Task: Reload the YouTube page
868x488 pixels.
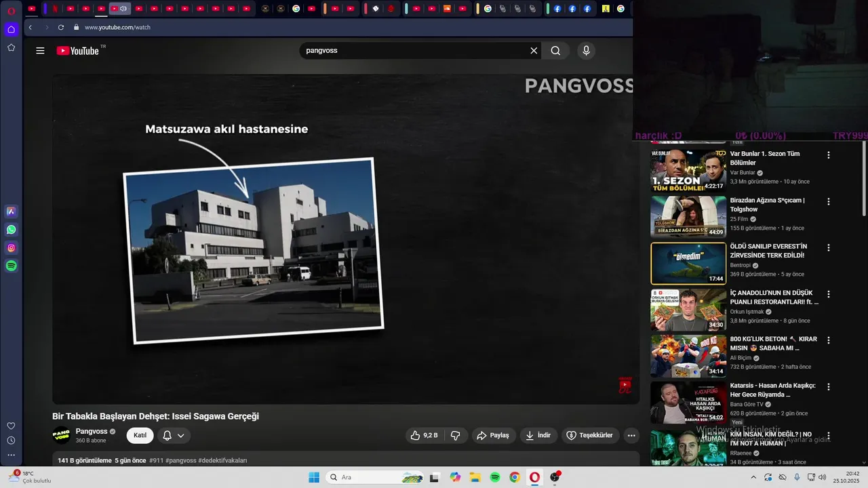Action: click(x=61, y=27)
